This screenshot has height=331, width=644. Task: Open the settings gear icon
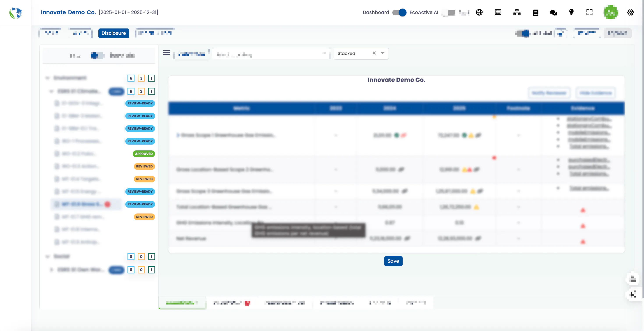tap(630, 12)
